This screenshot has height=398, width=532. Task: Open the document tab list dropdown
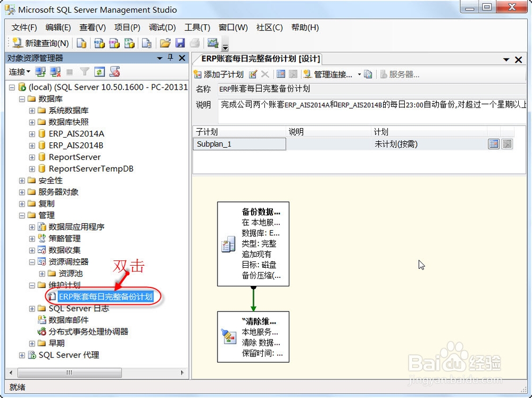[x=506, y=60]
